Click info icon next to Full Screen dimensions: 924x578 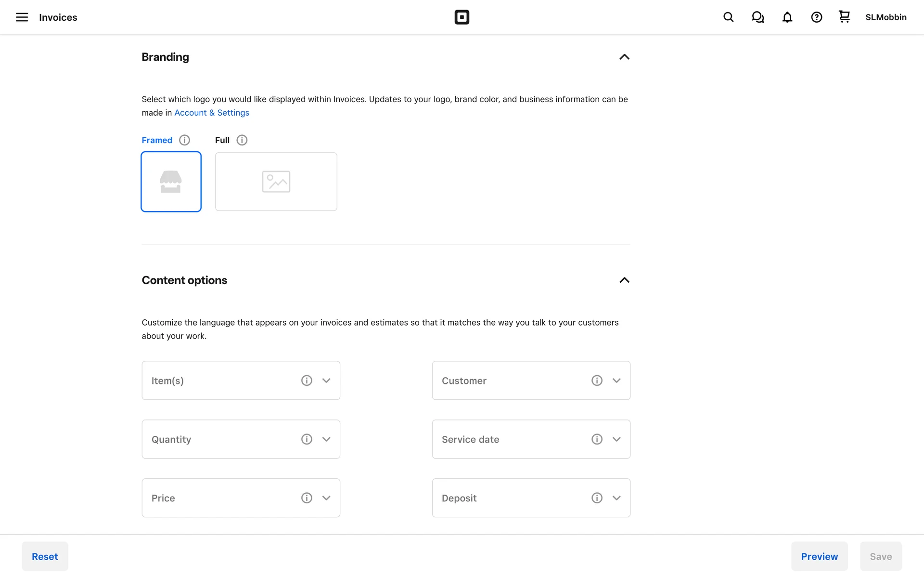[242, 140]
